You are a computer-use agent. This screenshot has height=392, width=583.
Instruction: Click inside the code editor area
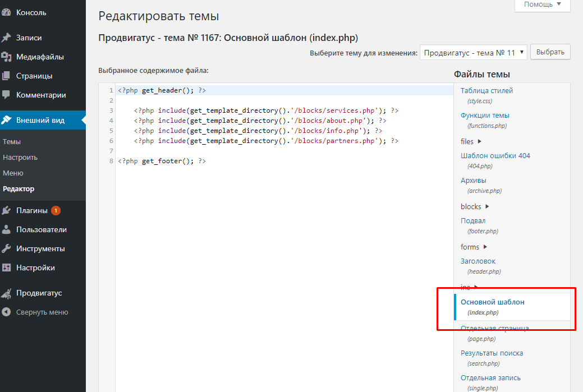click(x=281, y=252)
